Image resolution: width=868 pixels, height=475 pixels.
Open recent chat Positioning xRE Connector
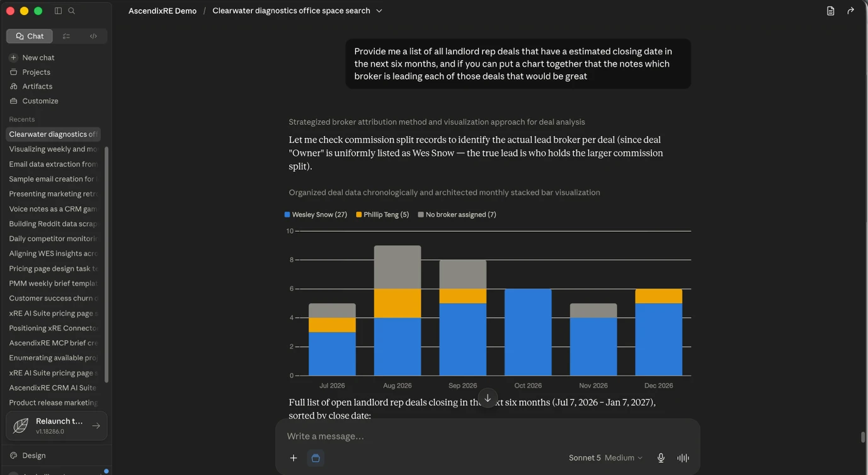pos(53,328)
